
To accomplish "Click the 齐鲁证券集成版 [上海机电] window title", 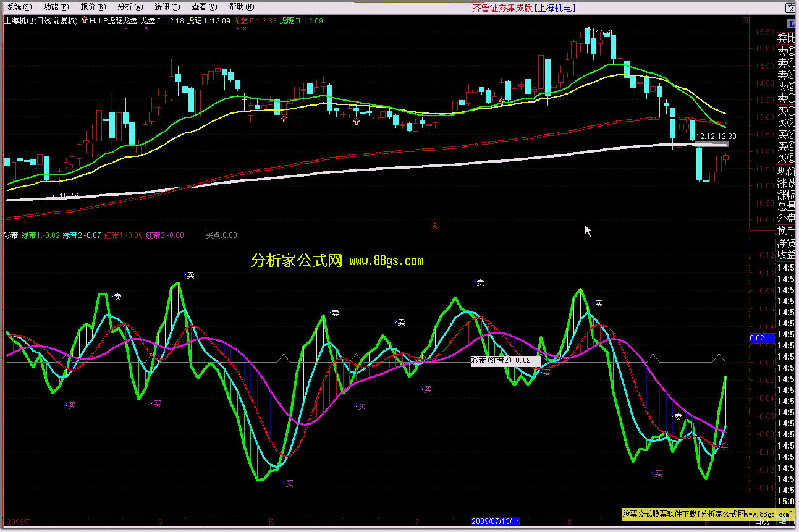I will (x=524, y=7).
